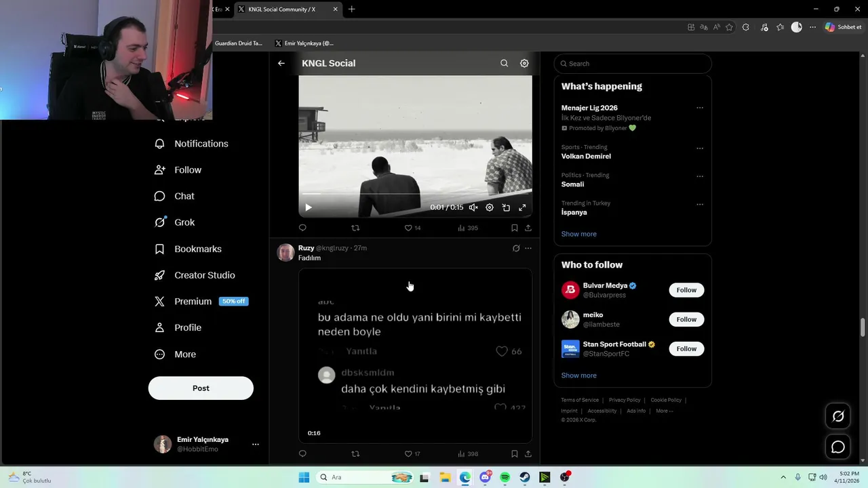The height and width of the screenshot is (488, 868).
Task: Open Copilot Sohbet et button
Action: [843, 27]
